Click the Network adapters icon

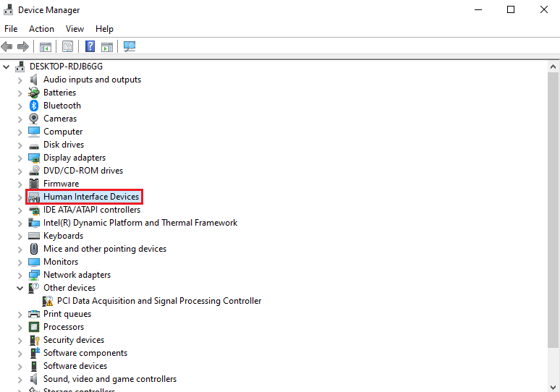pos(33,275)
